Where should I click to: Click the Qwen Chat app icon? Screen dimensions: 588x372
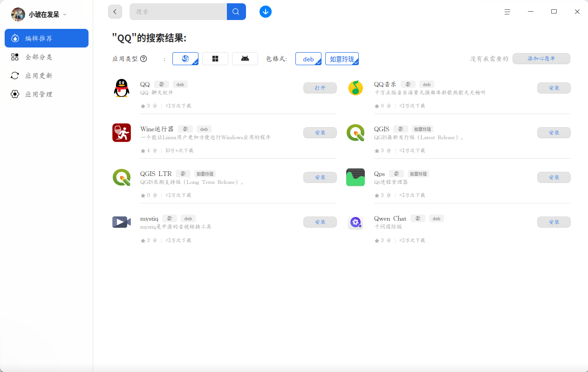point(356,222)
